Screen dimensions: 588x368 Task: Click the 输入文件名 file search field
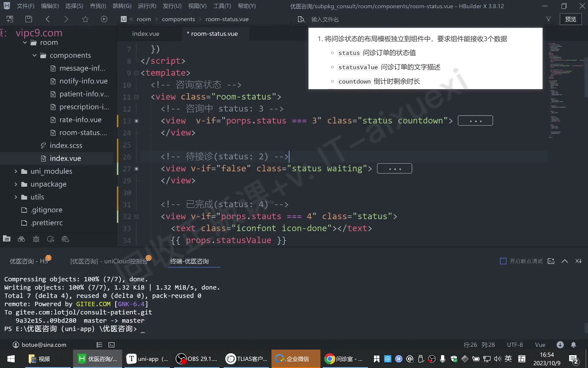325,19
